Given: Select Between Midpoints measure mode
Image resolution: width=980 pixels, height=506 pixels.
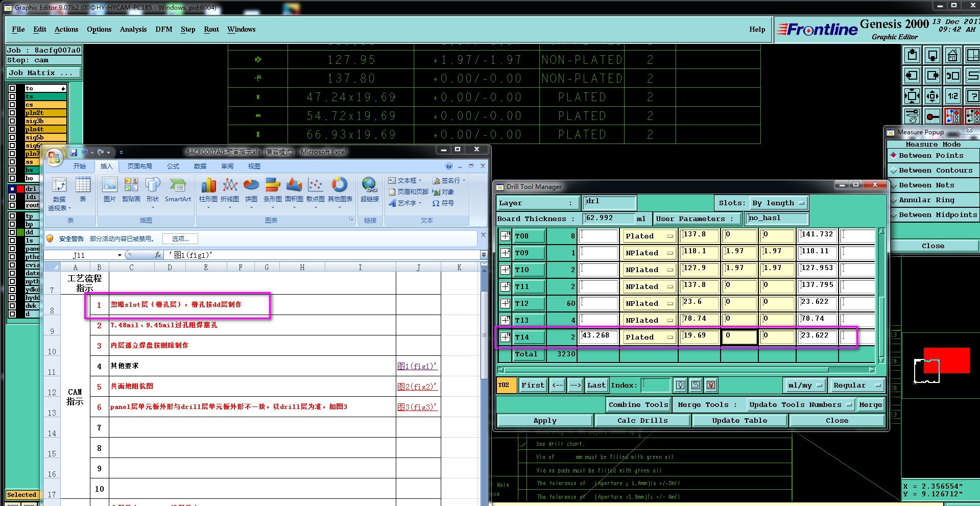Looking at the screenshot, I should coord(933,215).
